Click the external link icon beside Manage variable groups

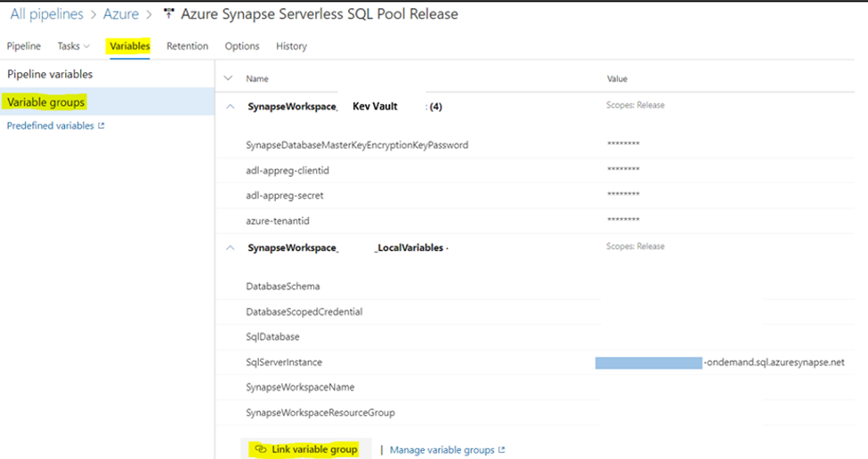click(501, 449)
